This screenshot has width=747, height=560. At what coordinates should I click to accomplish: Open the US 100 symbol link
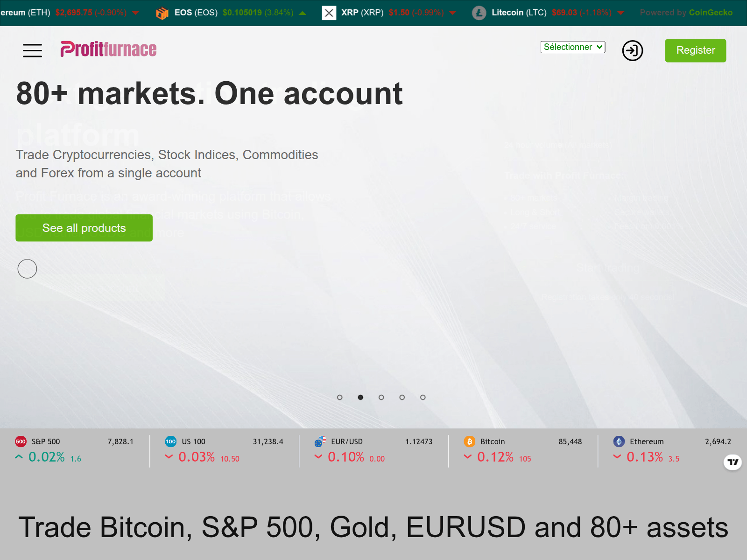193,441
